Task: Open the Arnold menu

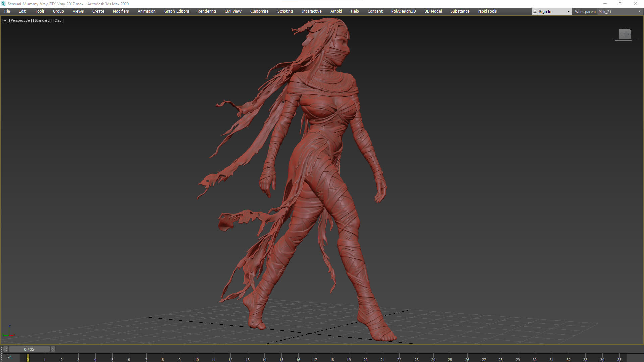Action: click(336, 11)
